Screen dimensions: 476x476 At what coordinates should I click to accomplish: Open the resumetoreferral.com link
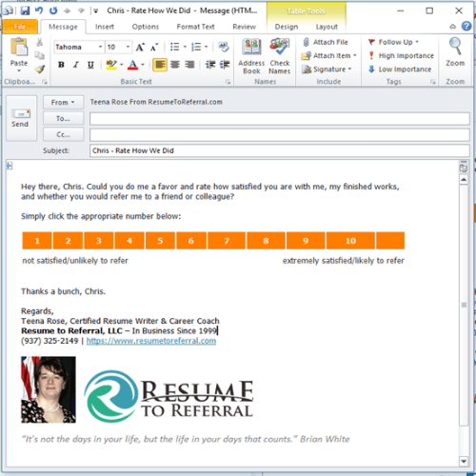click(151, 341)
